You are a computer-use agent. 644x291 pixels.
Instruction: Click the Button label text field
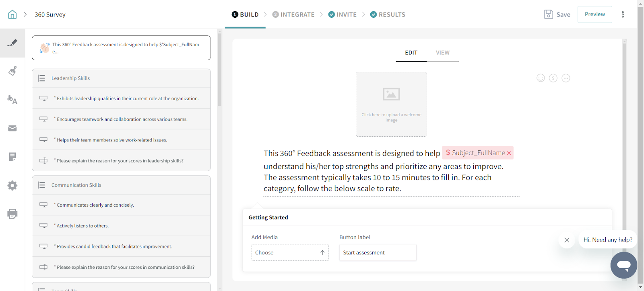pyautogui.click(x=378, y=252)
